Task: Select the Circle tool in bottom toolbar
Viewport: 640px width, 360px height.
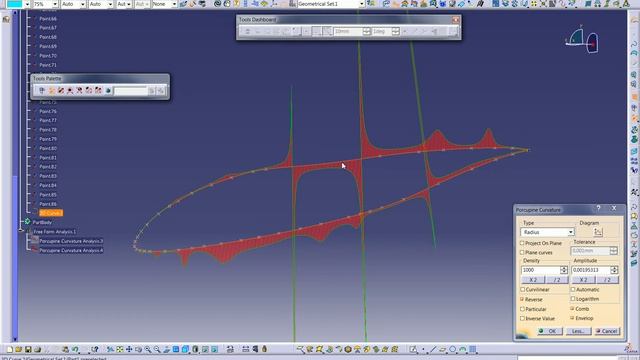Action: click(452, 349)
